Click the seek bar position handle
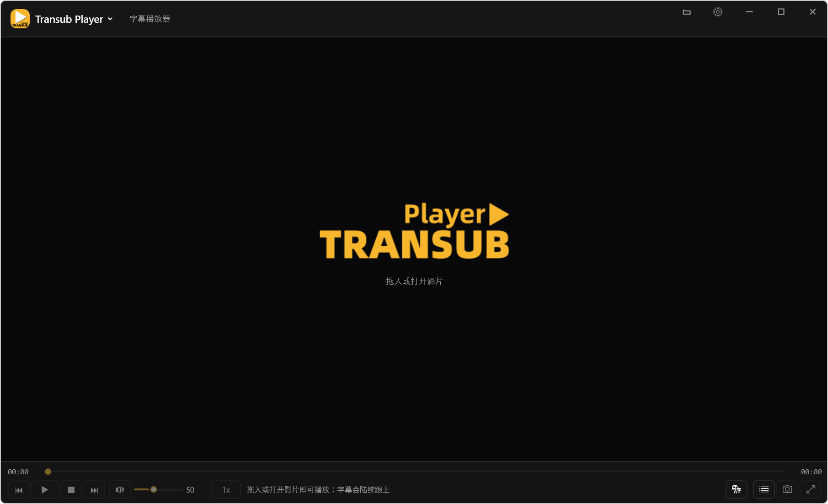 pyautogui.click(x=48, y=472)
